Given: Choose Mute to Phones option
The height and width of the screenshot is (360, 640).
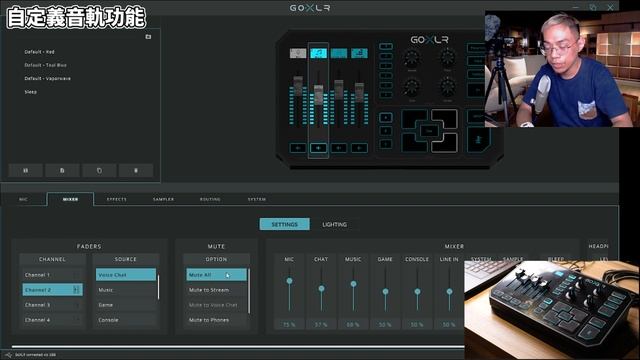Looking at the screenshot, I should 217,320.
